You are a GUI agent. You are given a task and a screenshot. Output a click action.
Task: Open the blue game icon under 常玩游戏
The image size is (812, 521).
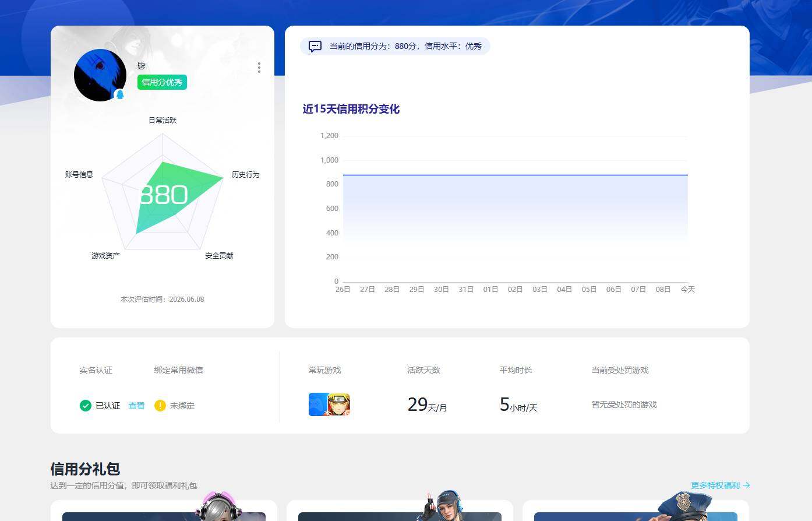click(318, 404)
